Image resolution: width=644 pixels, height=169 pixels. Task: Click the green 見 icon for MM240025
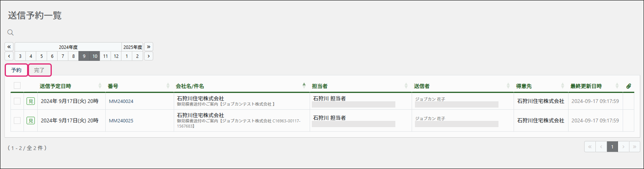point(31,120)
